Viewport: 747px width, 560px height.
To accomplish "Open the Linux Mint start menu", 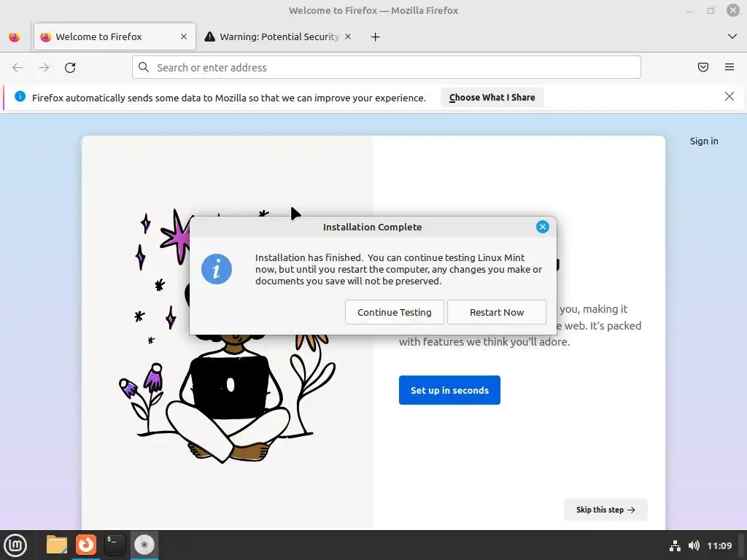I will (15, 545).
